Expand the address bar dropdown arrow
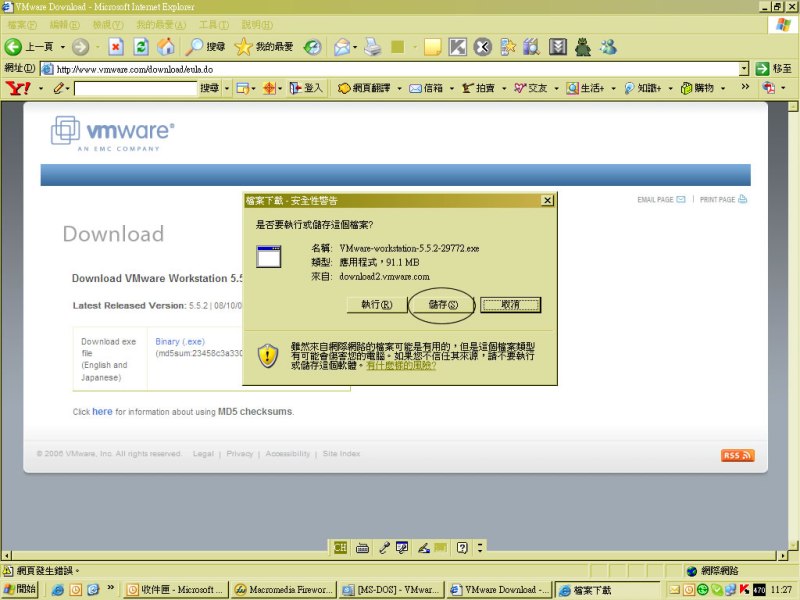Image resolution: width=800 pixels, height=600 pixels. coord(743,68)
